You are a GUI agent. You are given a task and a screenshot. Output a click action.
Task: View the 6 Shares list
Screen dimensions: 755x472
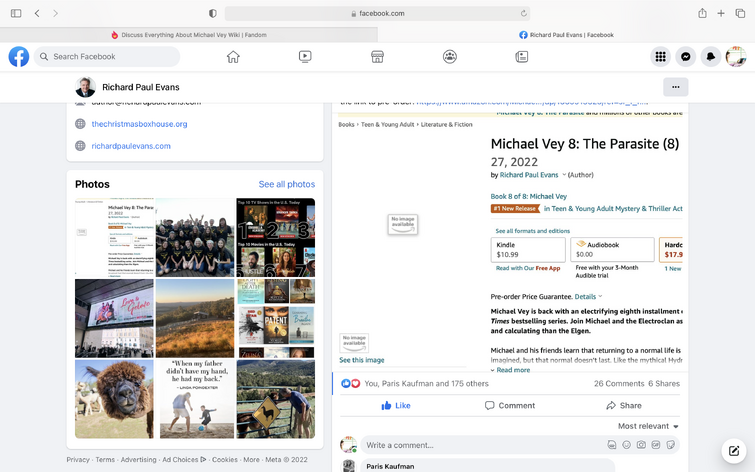(664, 384)
